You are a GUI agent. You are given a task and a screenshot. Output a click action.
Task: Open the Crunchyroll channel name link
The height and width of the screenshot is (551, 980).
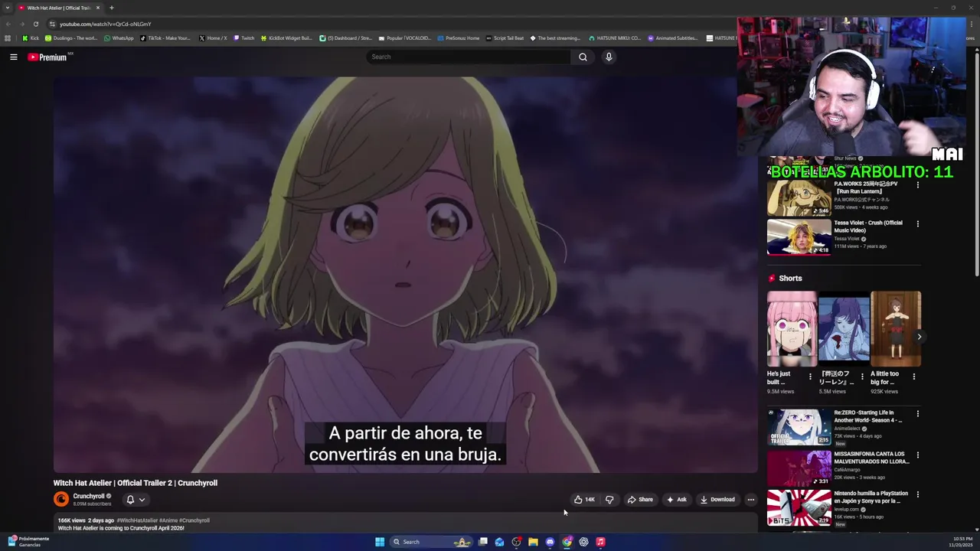pyautogui.click(x=89, y=496)
